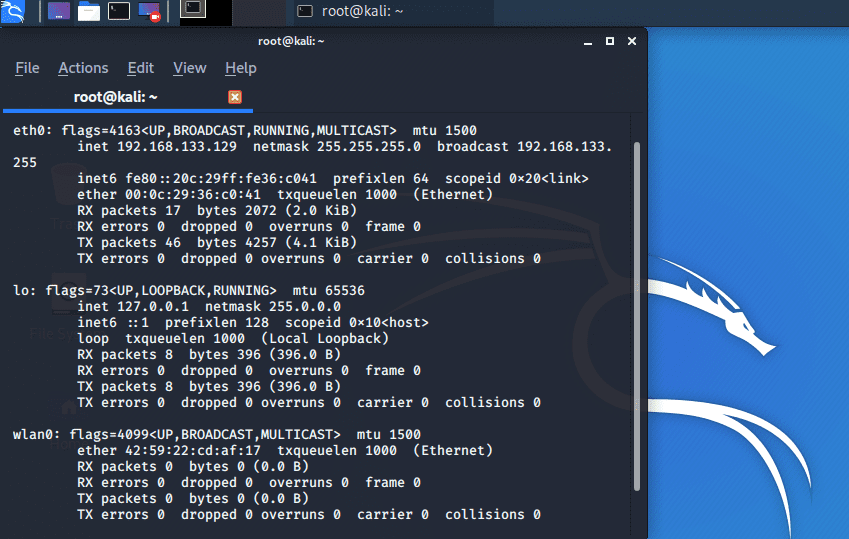
Task: Open the Help menu
Action: pyautogui.click(x=240, y=68)
